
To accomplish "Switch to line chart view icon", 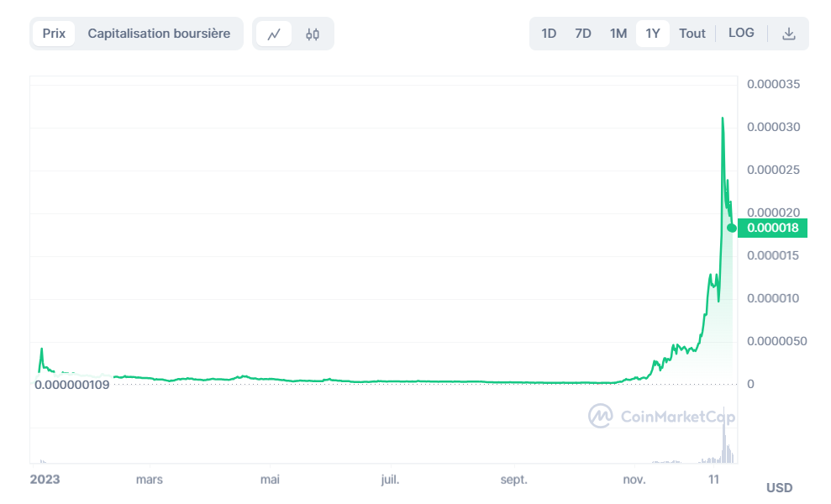I will (x=274, y=34).
